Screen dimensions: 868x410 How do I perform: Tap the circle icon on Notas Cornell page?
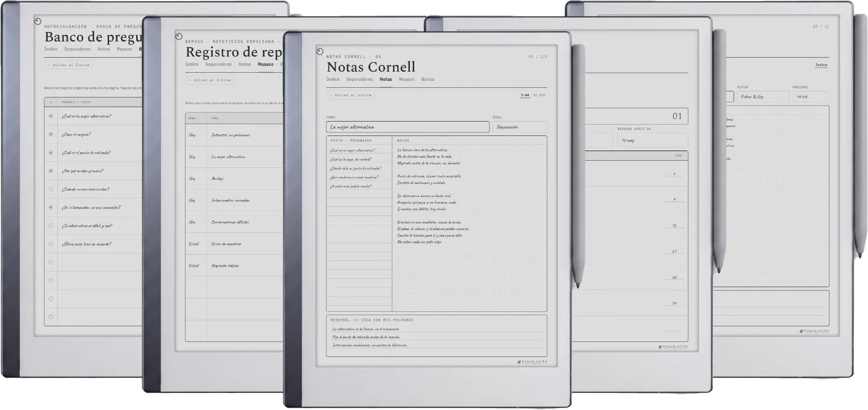coord(319,51)
